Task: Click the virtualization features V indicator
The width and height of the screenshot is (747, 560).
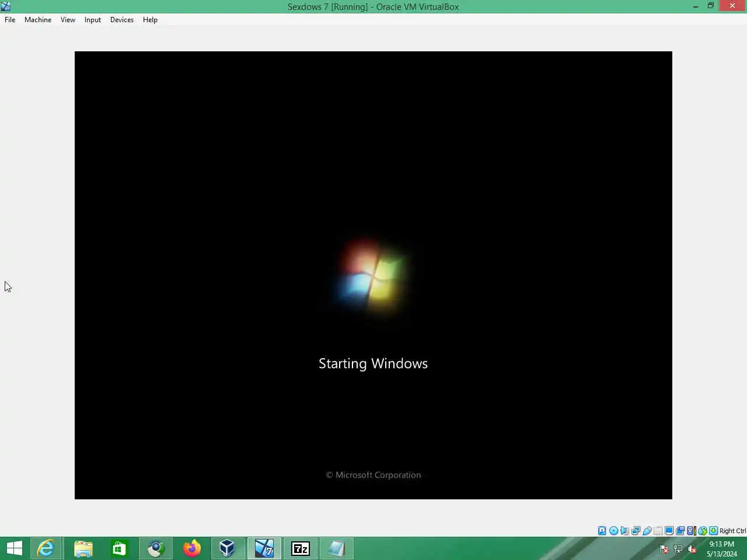Action: [x=691, y=531]
